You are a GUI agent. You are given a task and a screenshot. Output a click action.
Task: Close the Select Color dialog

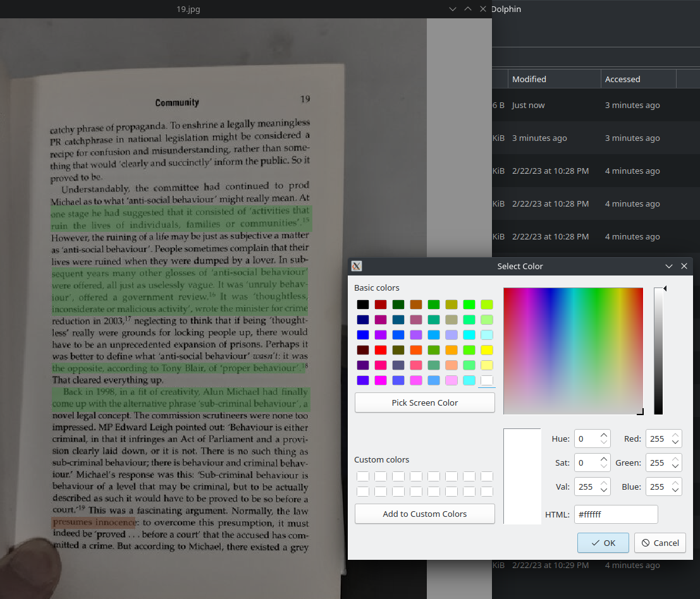684,267
